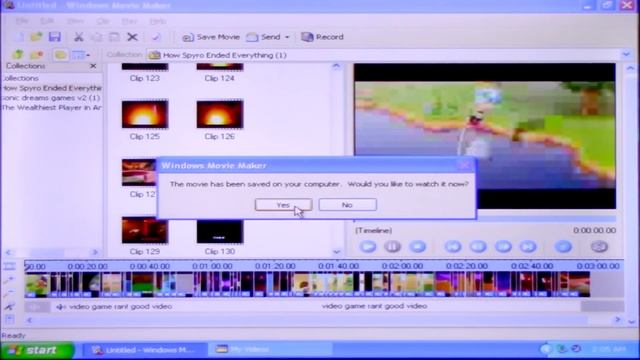Create a new collection folder icon
The image size is (640, 360).
(36, 55)
